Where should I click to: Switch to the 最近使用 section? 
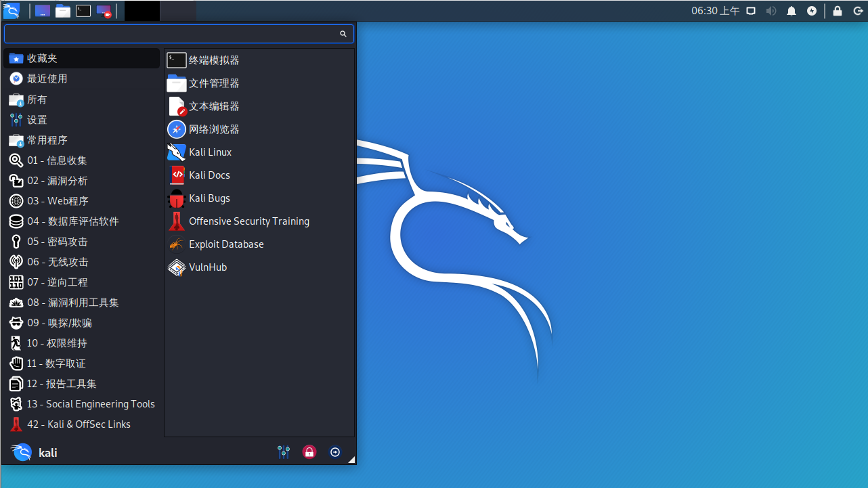(x=49, y=79)
